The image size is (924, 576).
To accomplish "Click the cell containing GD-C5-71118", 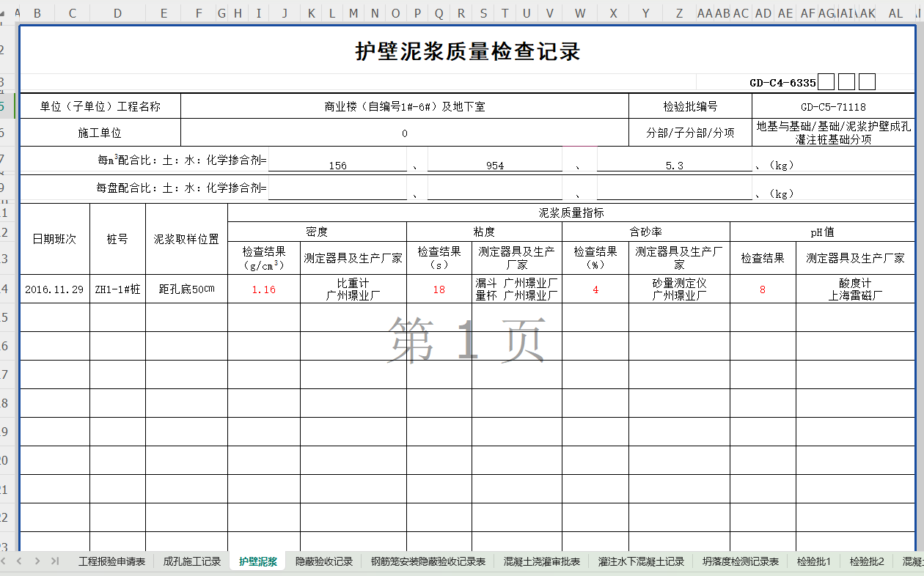I will point(833,106).
